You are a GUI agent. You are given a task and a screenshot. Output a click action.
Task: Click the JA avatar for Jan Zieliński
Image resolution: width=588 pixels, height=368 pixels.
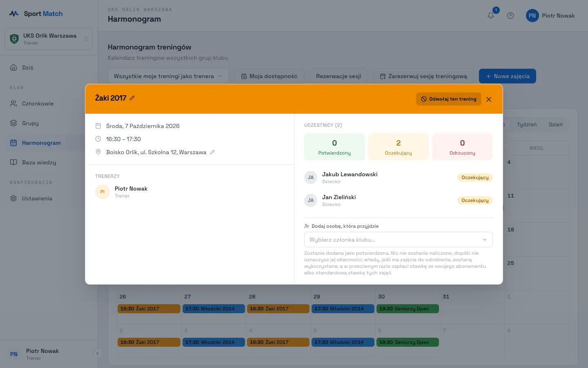pos(311,200)
